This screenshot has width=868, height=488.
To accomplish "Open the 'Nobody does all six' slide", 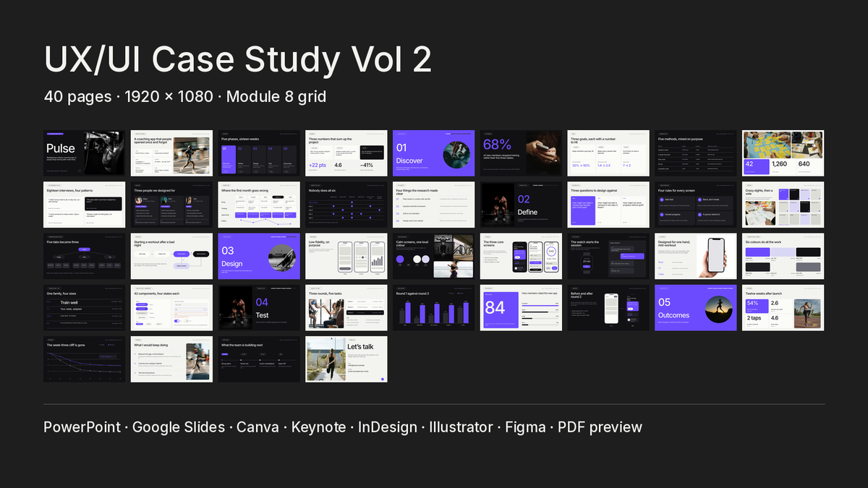I will [x=346, y=205].
